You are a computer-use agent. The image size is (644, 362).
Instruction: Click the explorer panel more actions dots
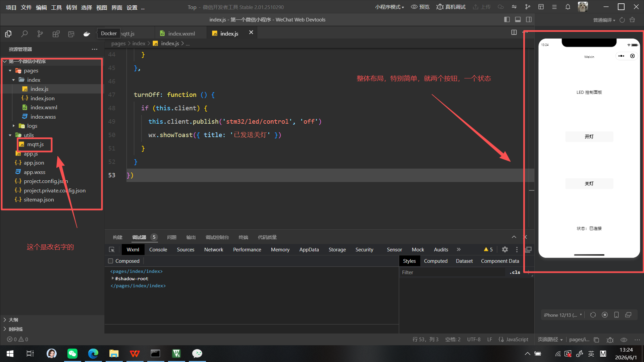(95, 49)
